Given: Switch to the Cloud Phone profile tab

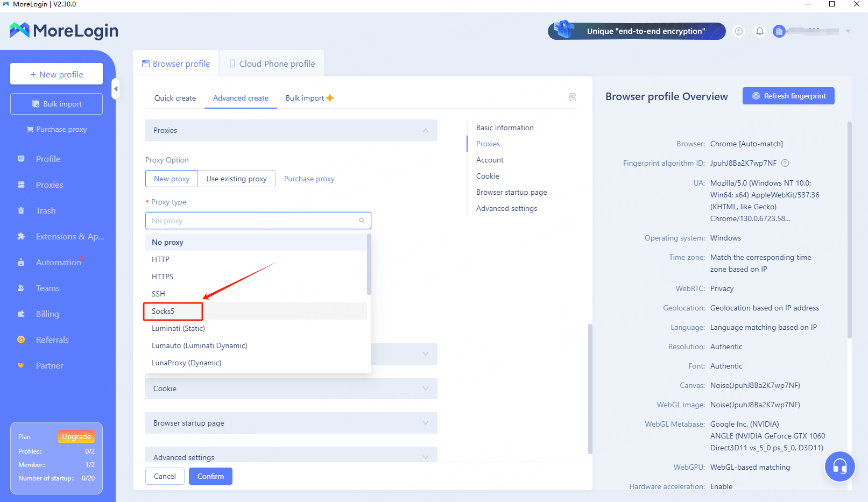Looking at the screenshot, I should 272,63.
